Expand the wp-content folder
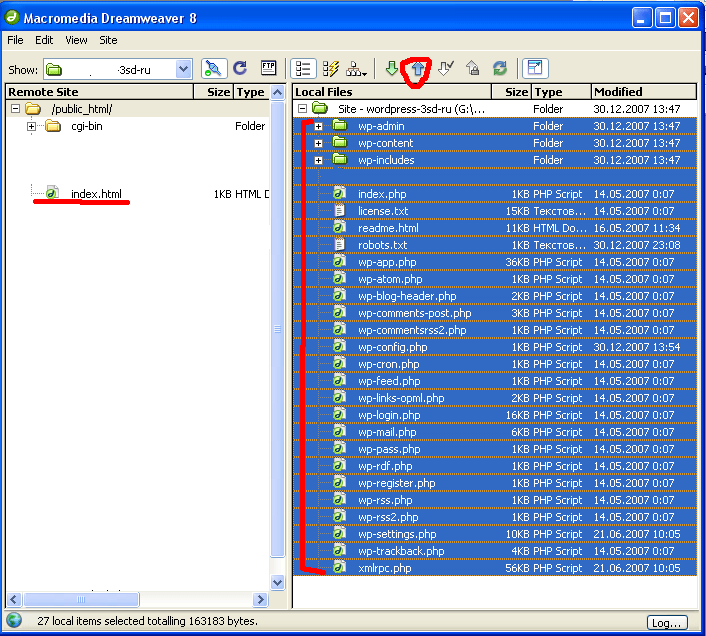The width and height of the screenshot is (706, 636). coord(318,144)
